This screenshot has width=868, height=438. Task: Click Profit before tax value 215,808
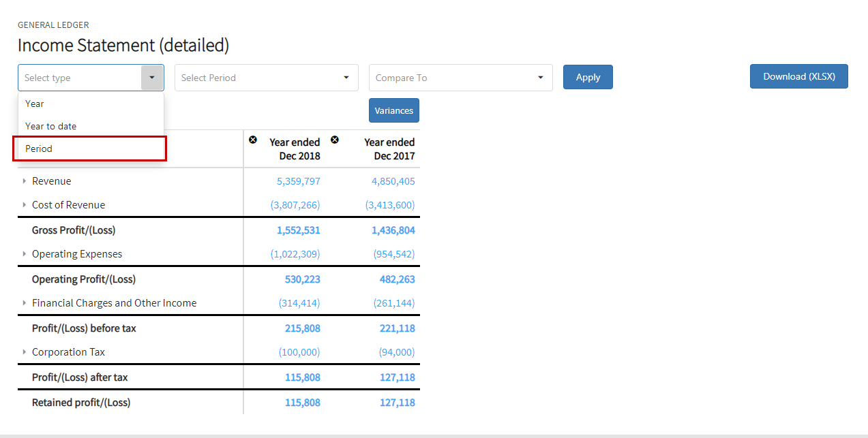point(303,328)
